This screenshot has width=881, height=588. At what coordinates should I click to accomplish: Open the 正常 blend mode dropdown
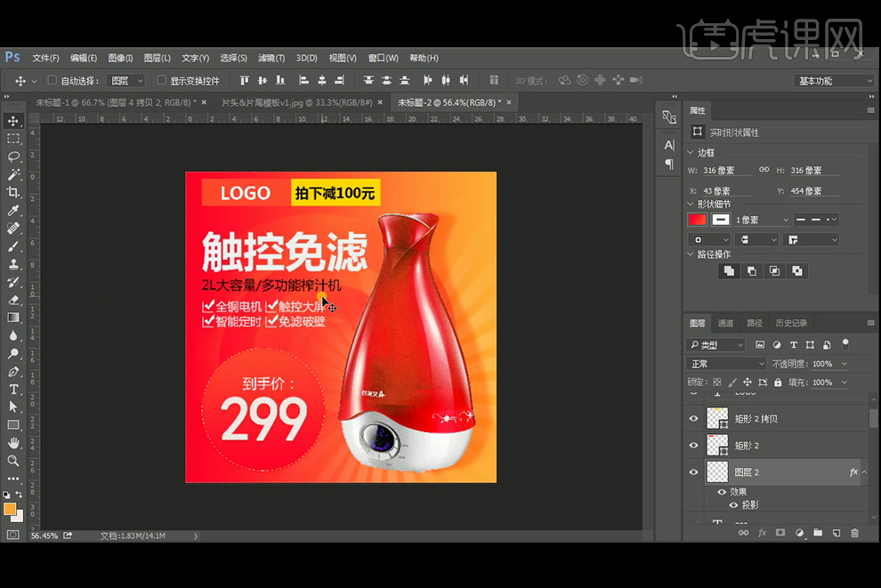pos(726,364)
